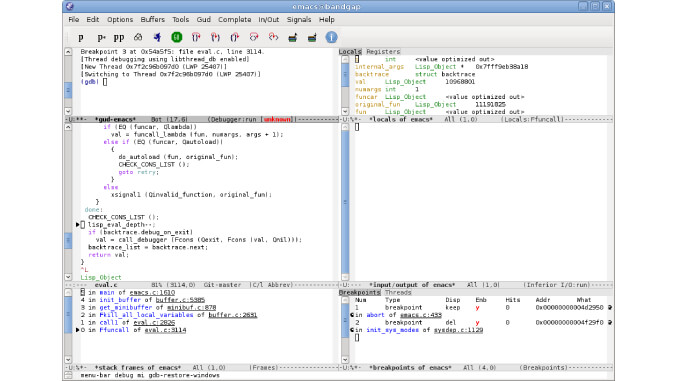
Task: Toggle breakpoint 1 enabled 'y' flag
Action: point(477,307)
